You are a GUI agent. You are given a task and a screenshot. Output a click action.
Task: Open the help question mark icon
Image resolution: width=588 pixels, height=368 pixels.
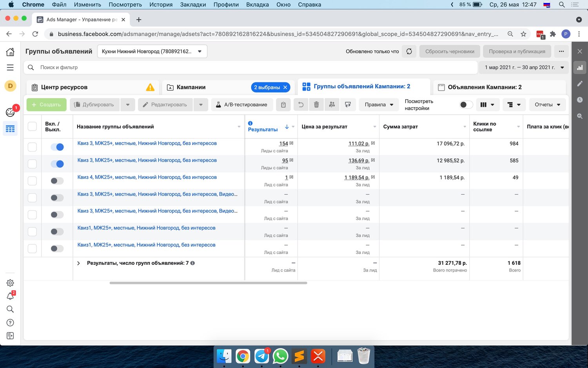(x=10, y=322)
